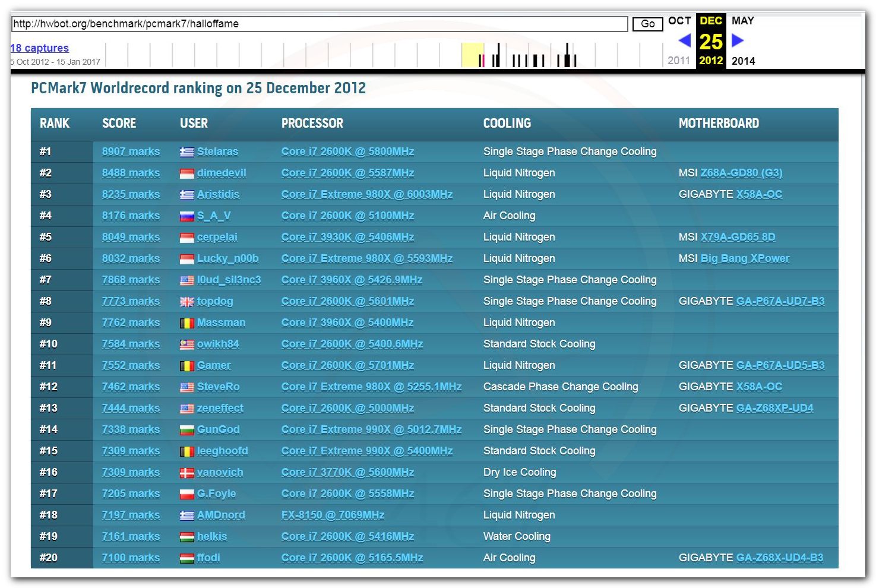Open GA-P67A-UD5-B3 motherboard link
Viewport: 876px width, 588px height.
coord(780,365)
